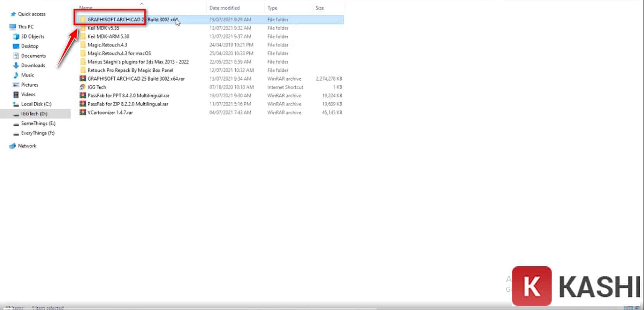Open Quick access in navigation pane
The image size is (644, 310).
click(x=32, y=14)
